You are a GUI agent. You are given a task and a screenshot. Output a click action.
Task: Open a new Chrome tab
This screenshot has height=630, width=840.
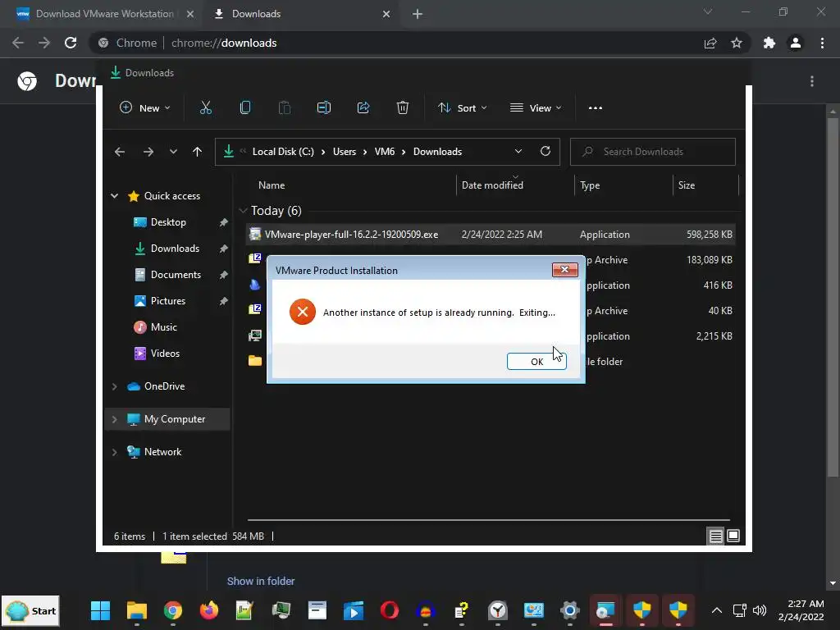[x=418, y=14]
